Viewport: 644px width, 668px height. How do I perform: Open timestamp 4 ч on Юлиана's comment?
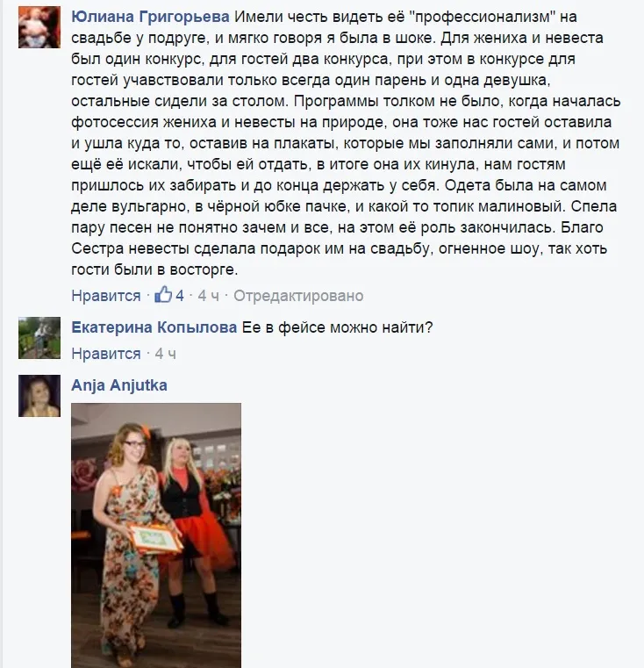click(x=208, y=295)
